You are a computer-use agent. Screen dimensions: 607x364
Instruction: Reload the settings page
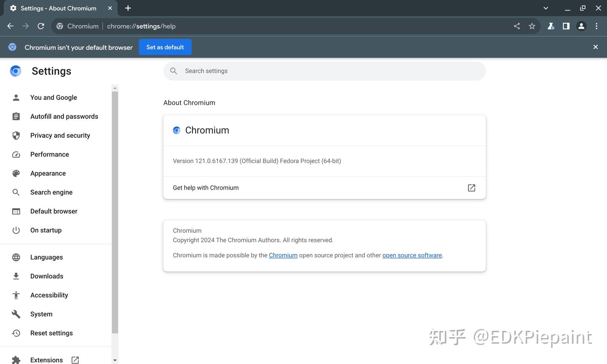coord(41,26)
